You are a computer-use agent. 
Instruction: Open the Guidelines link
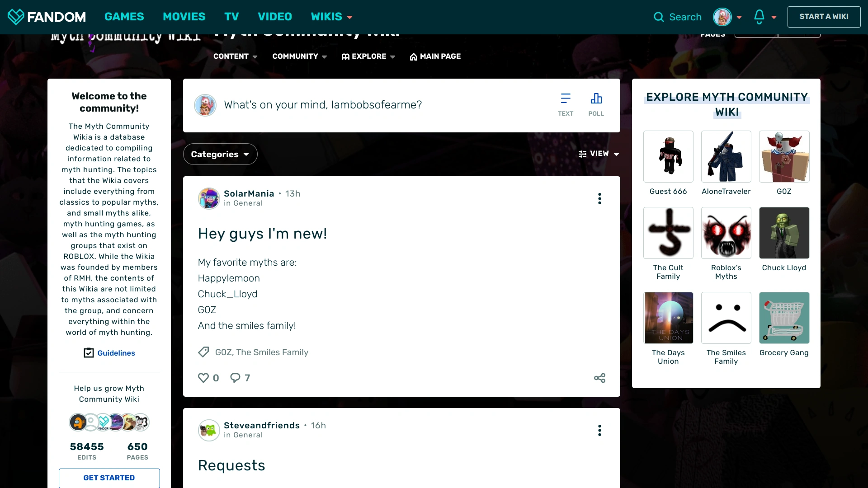116,353
